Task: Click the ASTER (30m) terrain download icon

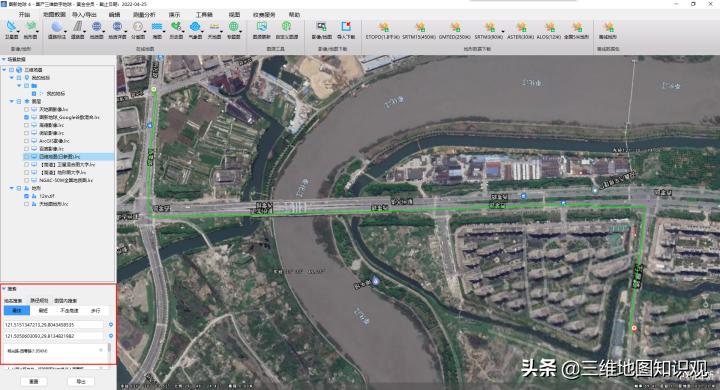Action: coord(521,27)
